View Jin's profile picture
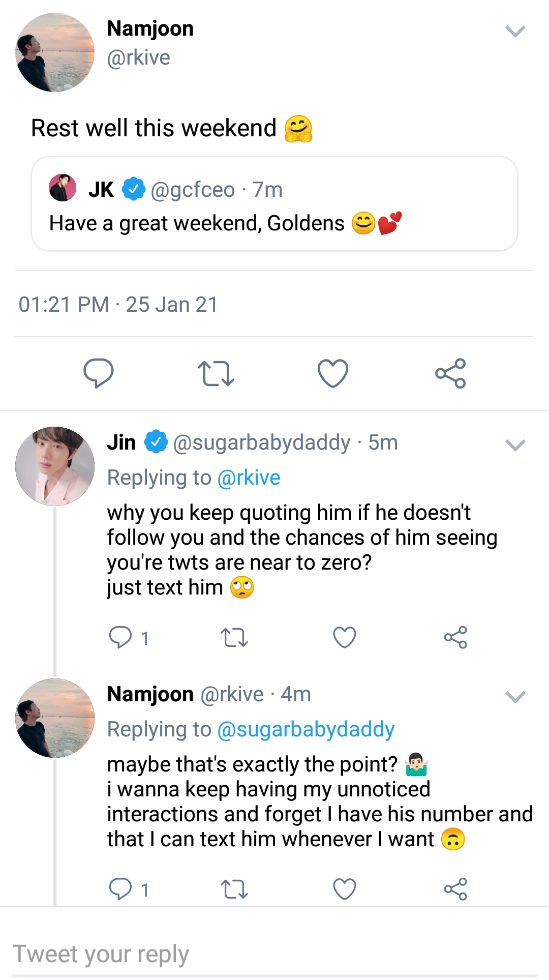 pos(55,466)
